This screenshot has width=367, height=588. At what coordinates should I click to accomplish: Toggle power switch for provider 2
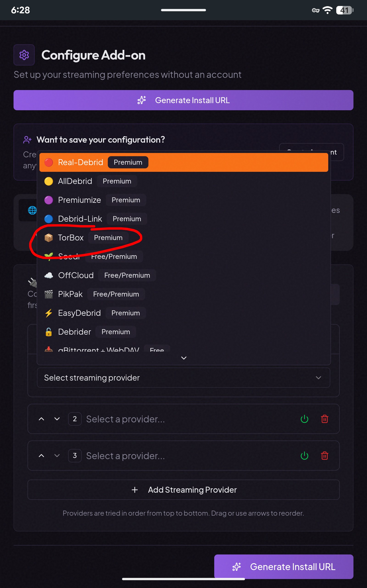304,419
